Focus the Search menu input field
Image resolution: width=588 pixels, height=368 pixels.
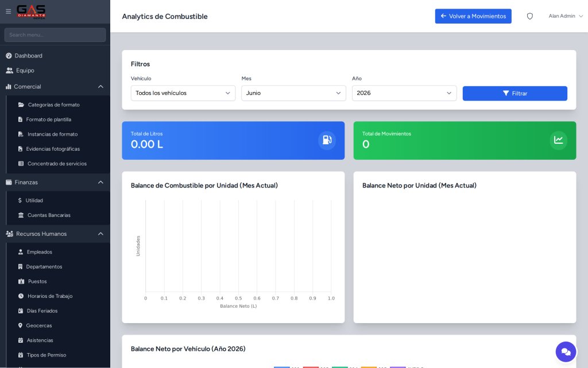[x=55, y=35]
